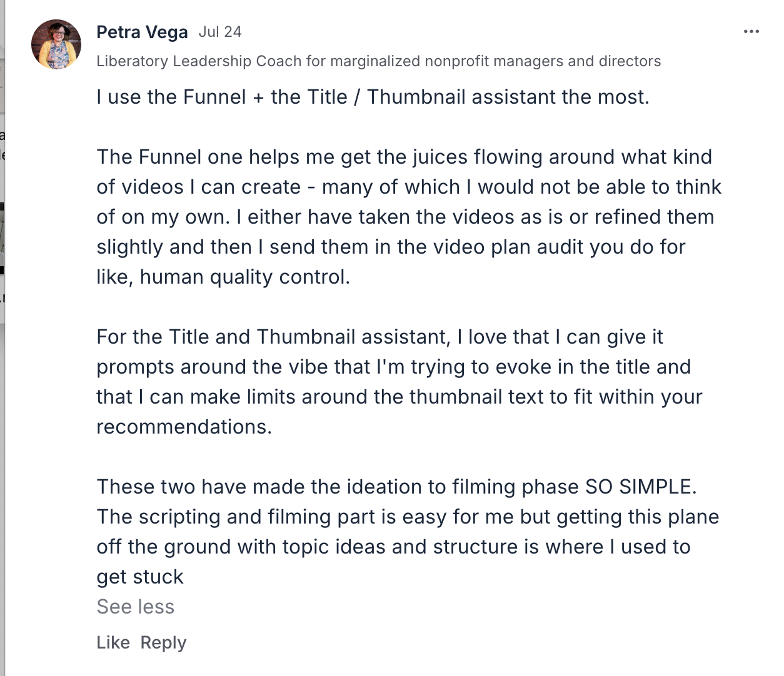The image size is (784, 676).
Task: Click the Jul 24 timestamp
Action: pyautogui.click(x=220, y=32)
